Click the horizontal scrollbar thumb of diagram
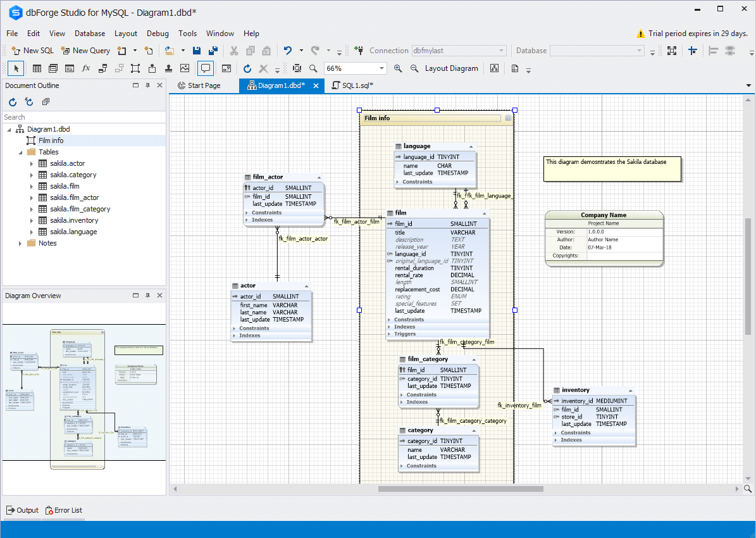The width and height of the screenshot is (756, 538). point(461,489)
